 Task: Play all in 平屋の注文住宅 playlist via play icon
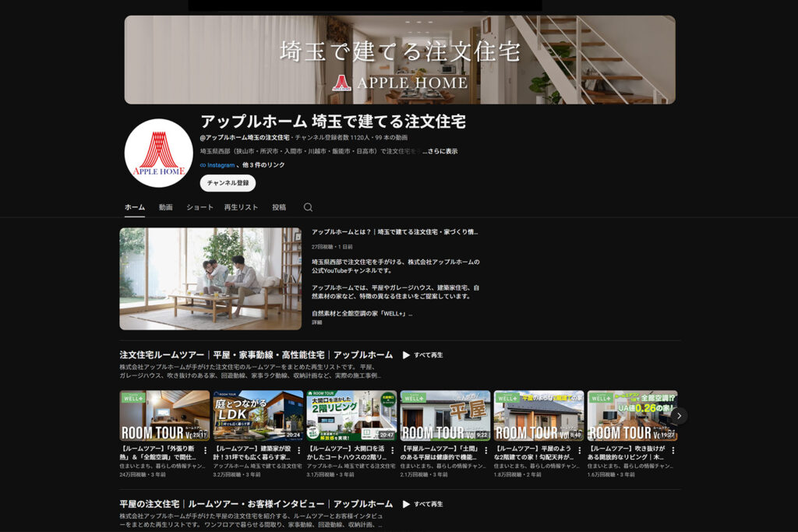pyautogui.click(x=406, y=504)
